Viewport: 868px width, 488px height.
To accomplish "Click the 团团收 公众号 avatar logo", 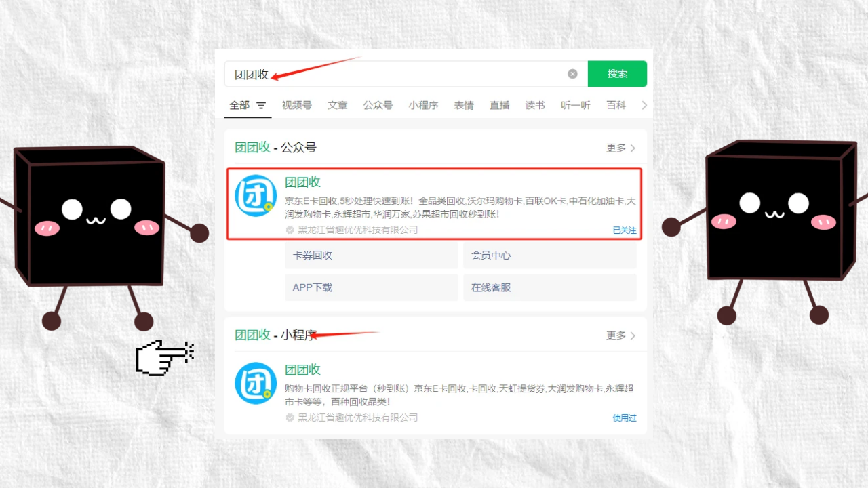I will (256, 195).
